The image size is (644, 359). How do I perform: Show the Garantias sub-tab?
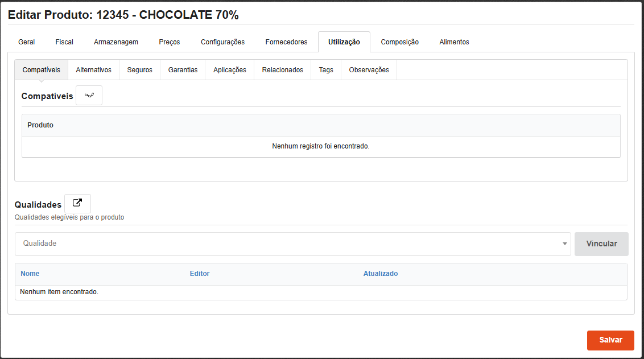183,70
